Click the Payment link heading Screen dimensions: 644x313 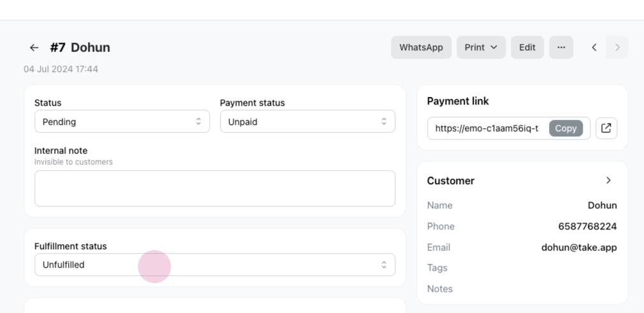tap(458, 101)
